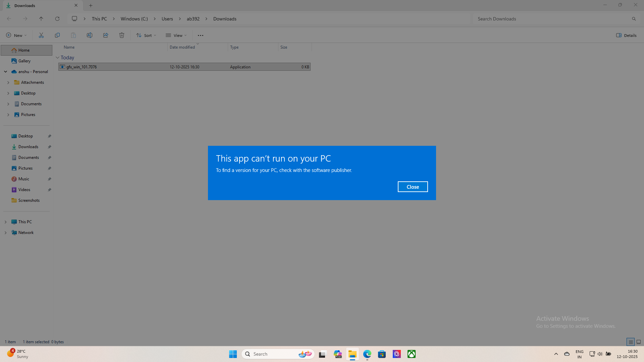Image resolution: width=644 pixels, height=362 pixels.
Task: Click the Cut scissors icon in toolbar
Action: pyautogui.click(x=41, y=35)
